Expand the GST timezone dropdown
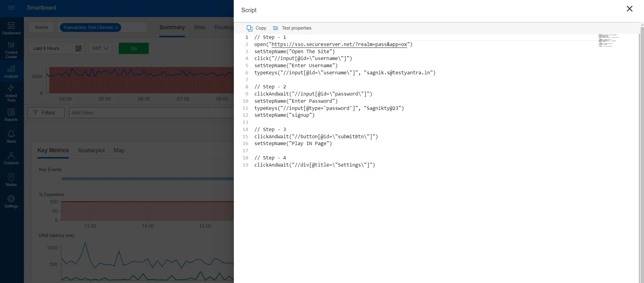This screenshot has height=283, width=644. 101,48
